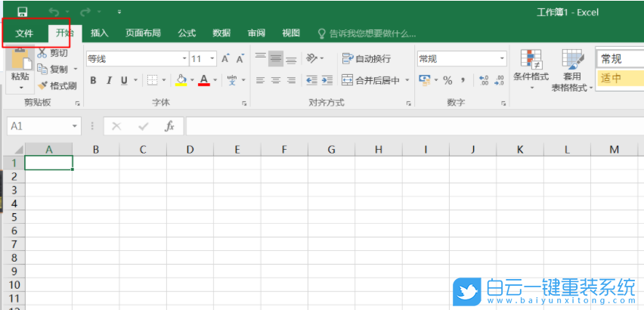The image size is (644, 310).
Task: Click 合并后居中 merge button
Action: coord(371,80)
